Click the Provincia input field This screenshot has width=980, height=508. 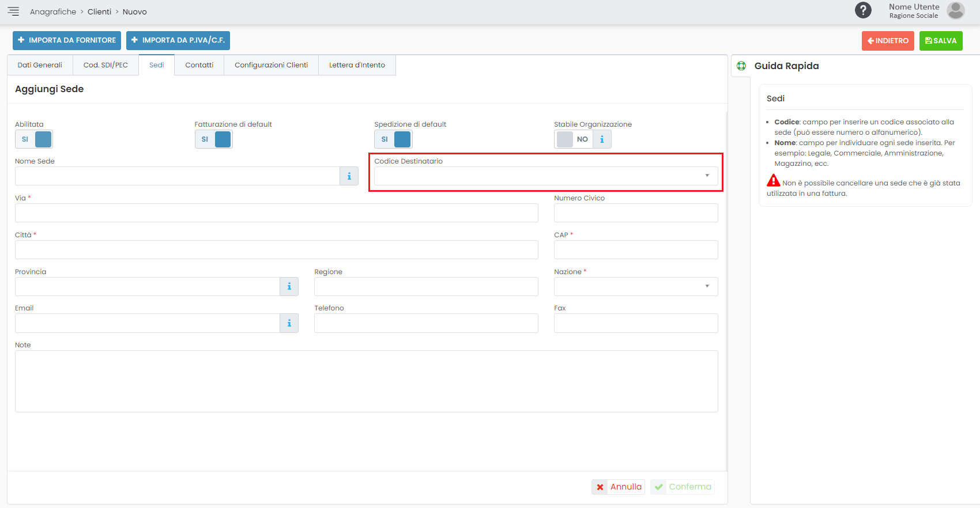(x=148, y=287)
